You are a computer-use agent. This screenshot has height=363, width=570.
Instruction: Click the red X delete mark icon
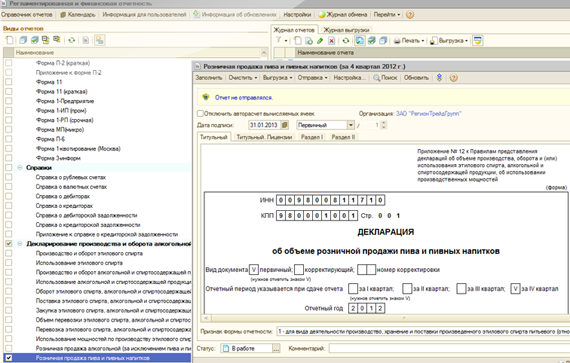click(331, 40)
